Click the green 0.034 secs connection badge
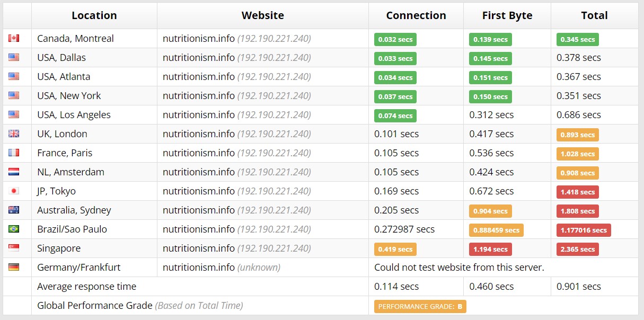644x320 pixels. [395, 77]
